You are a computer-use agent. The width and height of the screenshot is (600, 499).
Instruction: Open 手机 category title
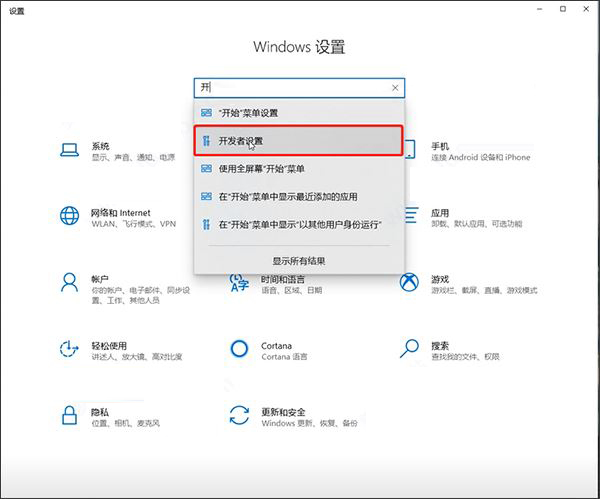440,146
